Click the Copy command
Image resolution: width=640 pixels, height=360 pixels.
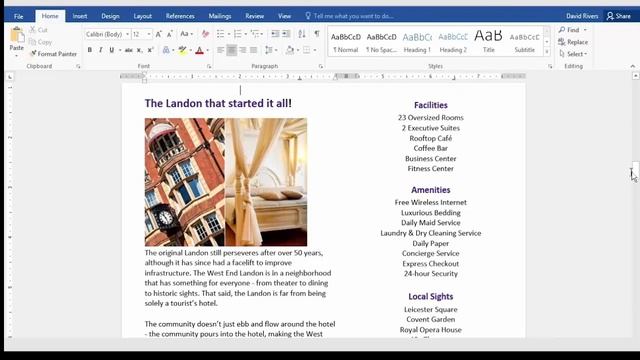[40, 42]
